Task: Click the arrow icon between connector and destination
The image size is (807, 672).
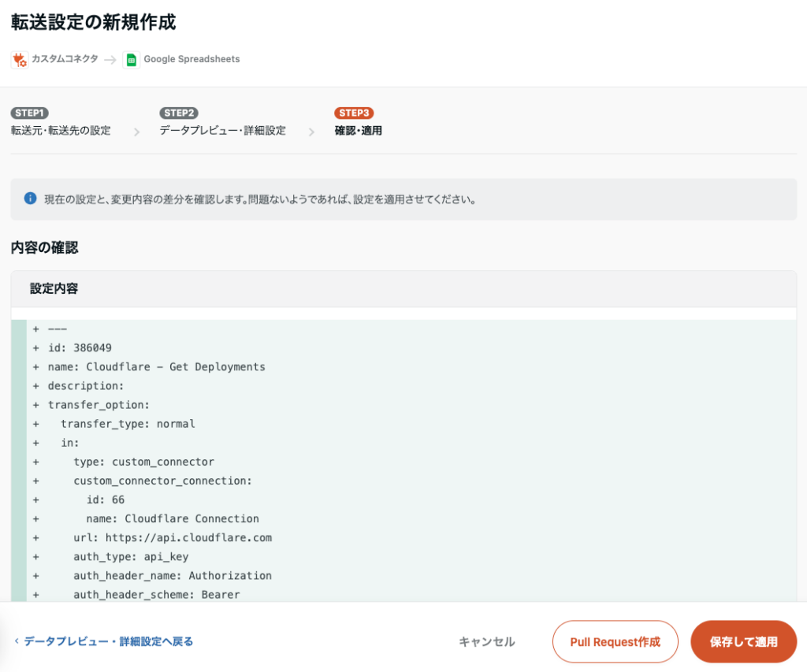Action: [x=110, y=60]
